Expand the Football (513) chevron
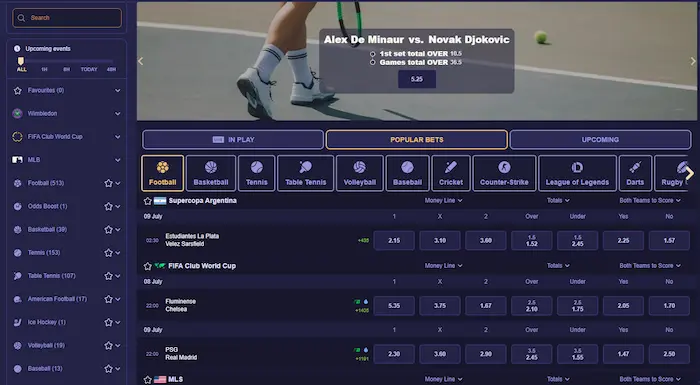Viewport: 700px width, 385px height. click(x=118, y=183)
